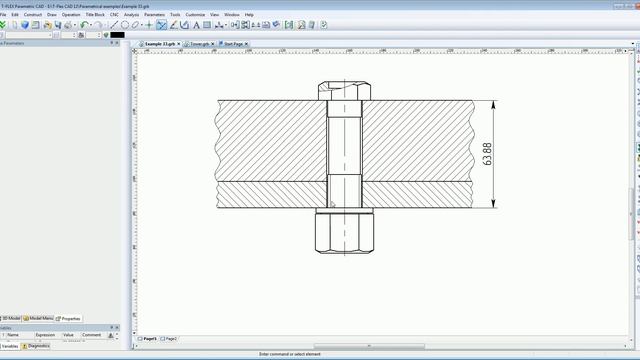Open the ellipse tool dropdown arrow
The image size is (640, 360).
click(142, 25)
